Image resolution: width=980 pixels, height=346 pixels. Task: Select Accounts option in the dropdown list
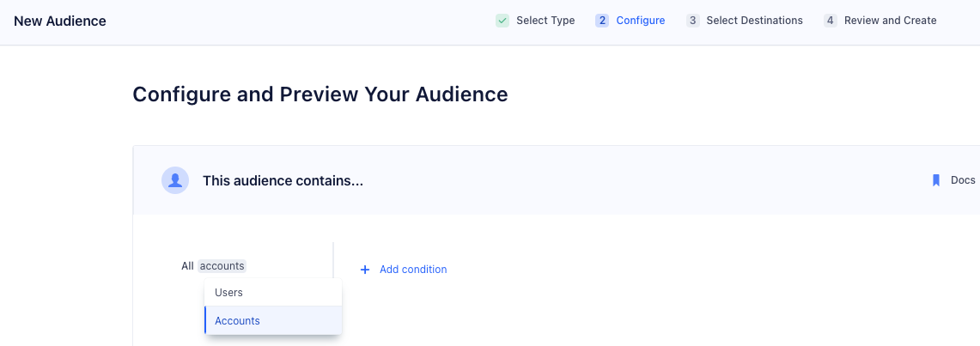[x=238, y=321]
